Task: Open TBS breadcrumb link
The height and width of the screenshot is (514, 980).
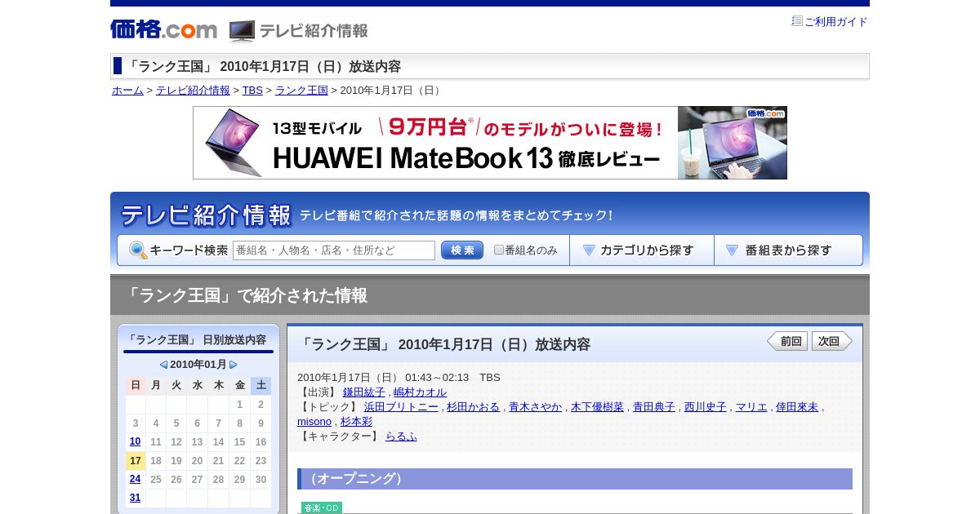Action: (252, 91)
